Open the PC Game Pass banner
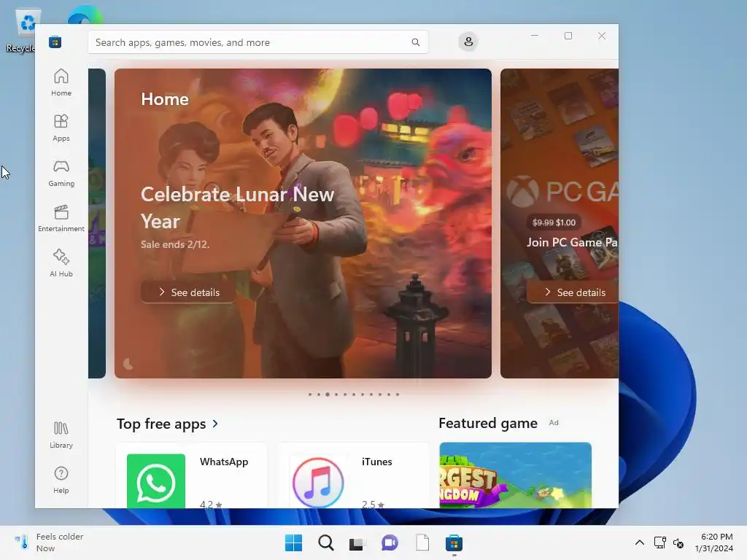The height and width of the screenshot is (560, 747). pyautogui.click(x=560, y=223)
